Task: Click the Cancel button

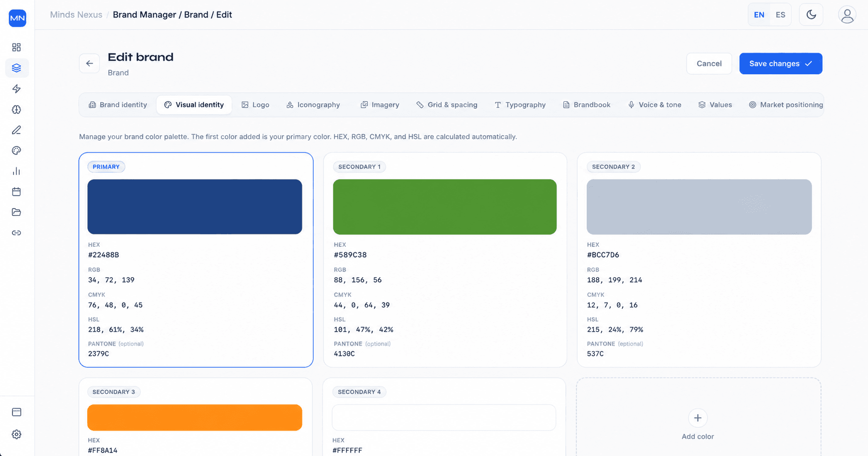Action: point(709,64)
